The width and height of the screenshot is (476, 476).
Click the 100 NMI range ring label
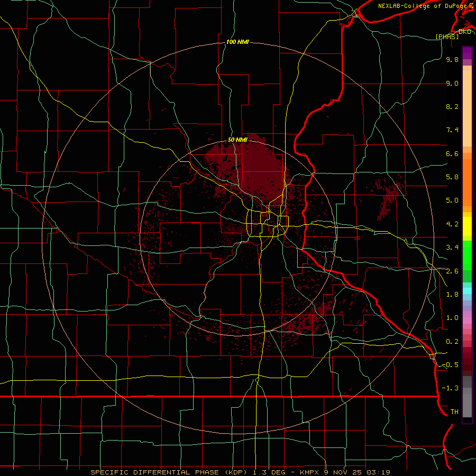coord(237,42)
